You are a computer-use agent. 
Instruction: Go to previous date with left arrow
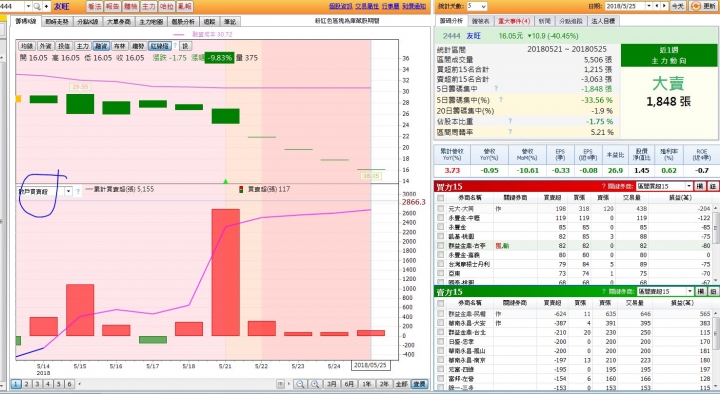[657, 6]
